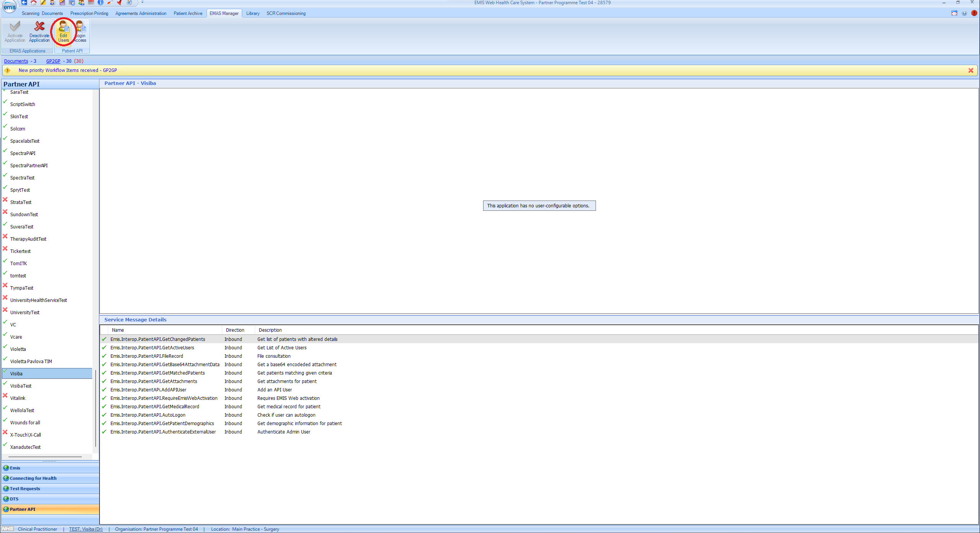Click Description column header
Viewport: 980px width, 533px height.
[617, 330]
